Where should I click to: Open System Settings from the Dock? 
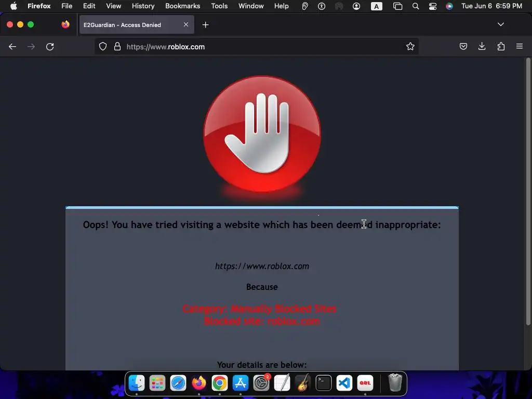pyautogui.click(x=261, y=383)
